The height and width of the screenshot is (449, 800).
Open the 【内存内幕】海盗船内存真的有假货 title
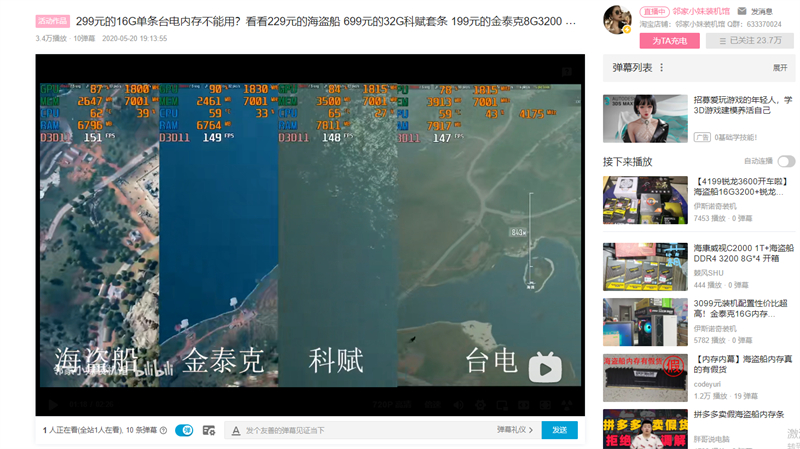(743, 364)
